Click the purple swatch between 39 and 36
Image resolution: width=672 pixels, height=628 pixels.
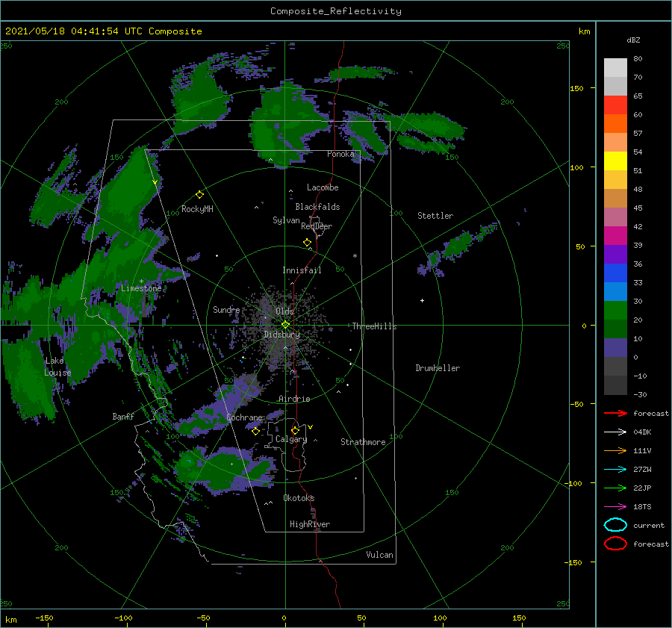click(x=615, y=255)
